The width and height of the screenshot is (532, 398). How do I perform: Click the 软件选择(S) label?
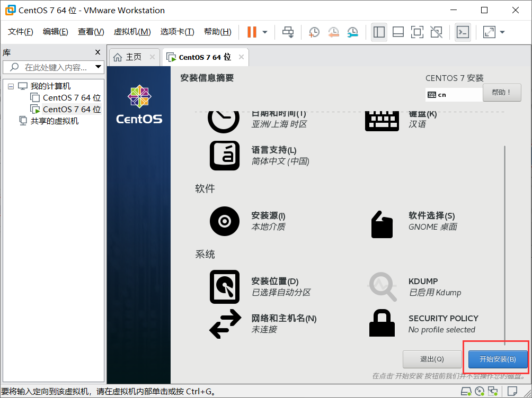[x=431, y=215]
